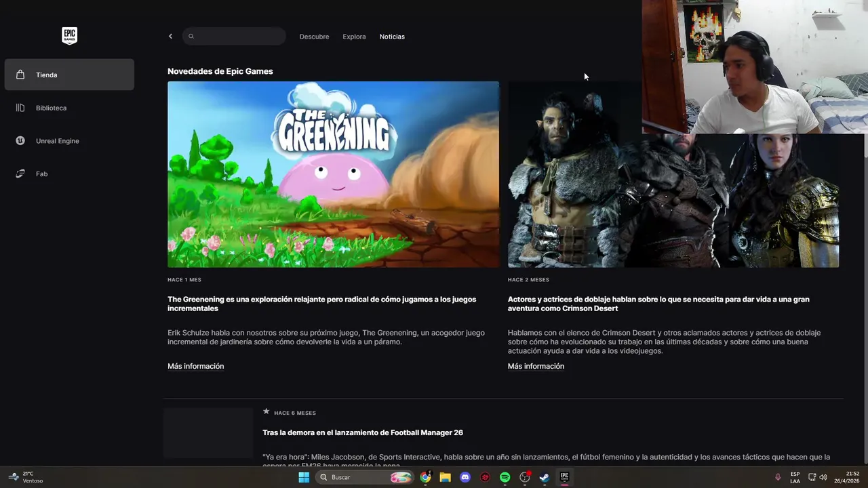This screenshot has height=488, width=868.
Task: Click the magnifier icon in the search box
Action: [191, 37]
